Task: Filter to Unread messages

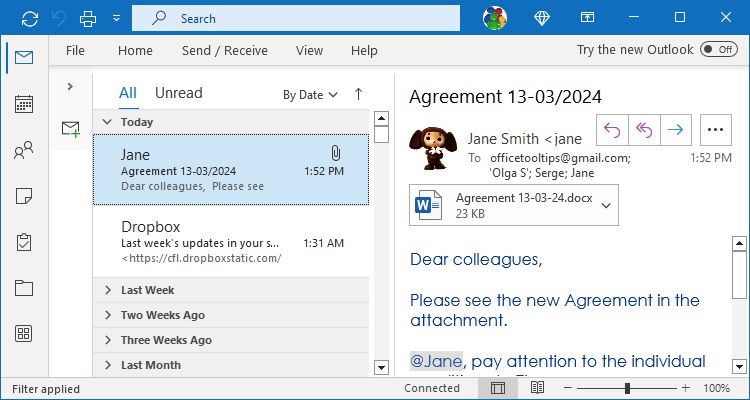Action: point(179,93)
